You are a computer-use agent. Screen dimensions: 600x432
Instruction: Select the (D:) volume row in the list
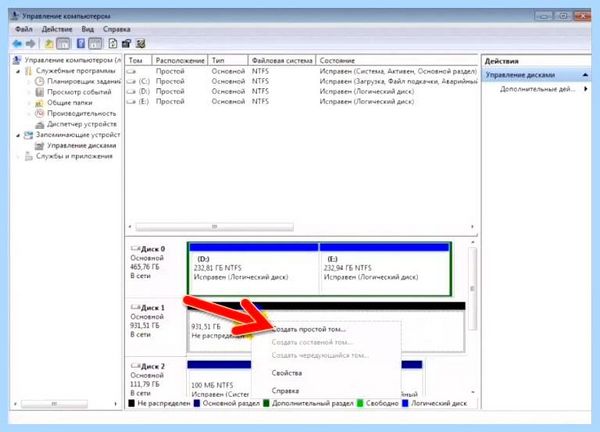click(302, 91)
